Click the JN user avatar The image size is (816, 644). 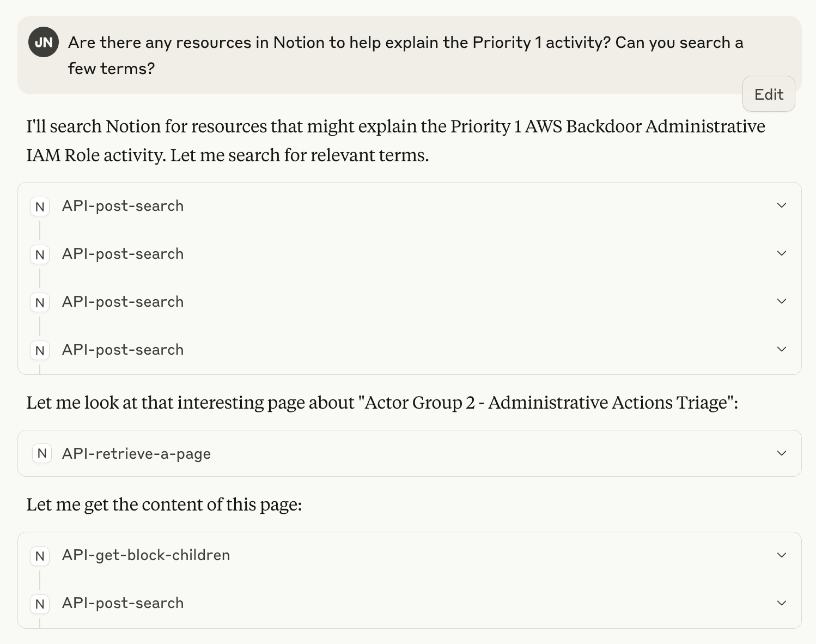point(44,42)
